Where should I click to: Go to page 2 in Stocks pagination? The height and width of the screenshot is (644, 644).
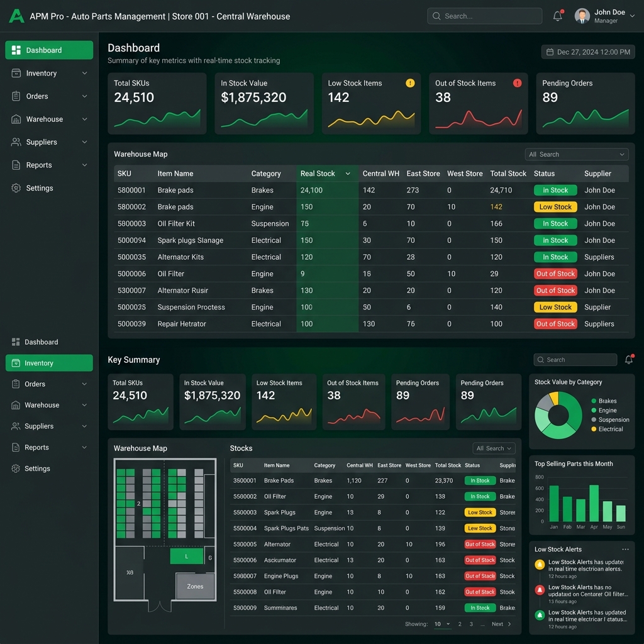[x=460, y=624]
